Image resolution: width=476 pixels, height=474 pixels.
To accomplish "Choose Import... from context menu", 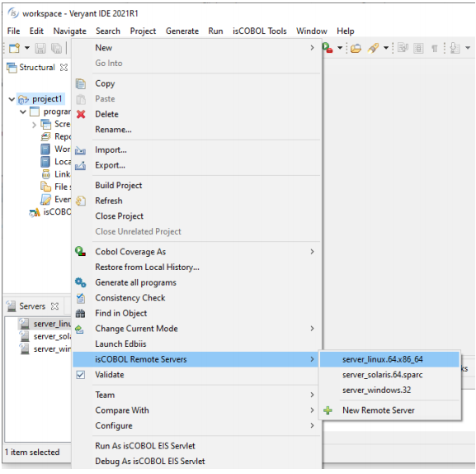I will tap(196, 150).
